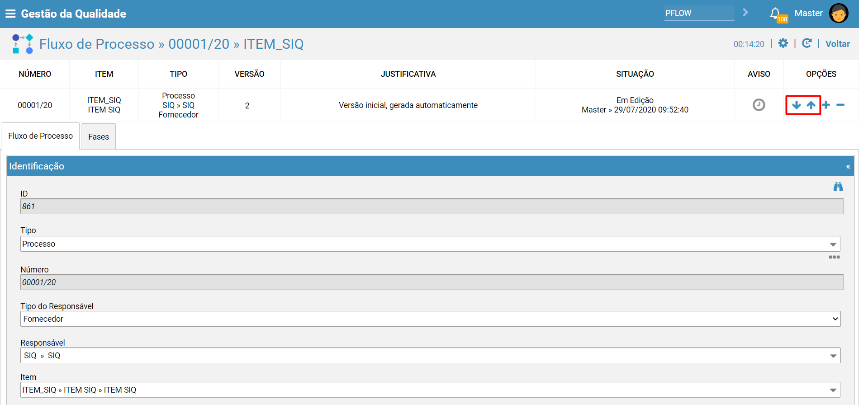Click the notification bell icon

pyautogui.click(x=775, y=13)
